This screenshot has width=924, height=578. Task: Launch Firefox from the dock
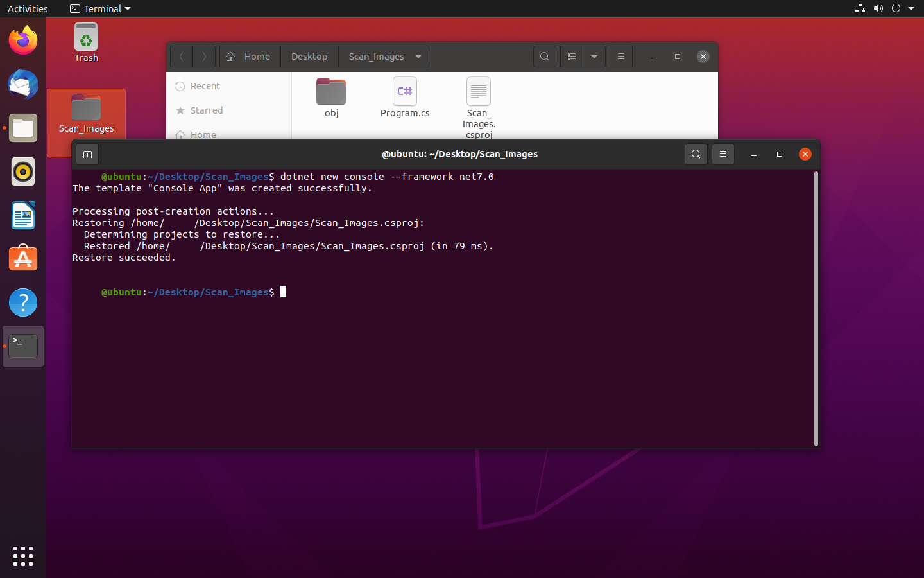(x=23, y=40)
